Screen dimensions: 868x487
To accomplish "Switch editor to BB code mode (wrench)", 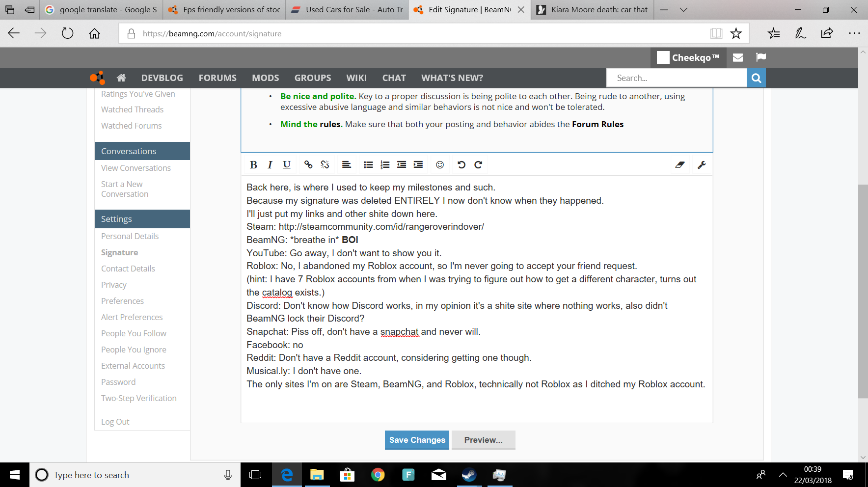I will [x=702, y=165].
